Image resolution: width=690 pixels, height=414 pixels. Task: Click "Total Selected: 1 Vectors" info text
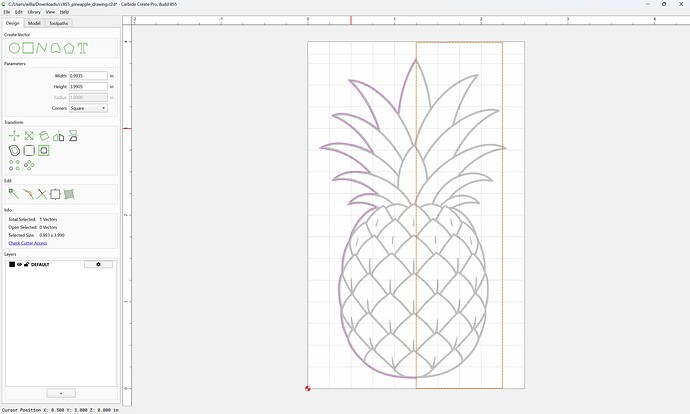[33, 219]
